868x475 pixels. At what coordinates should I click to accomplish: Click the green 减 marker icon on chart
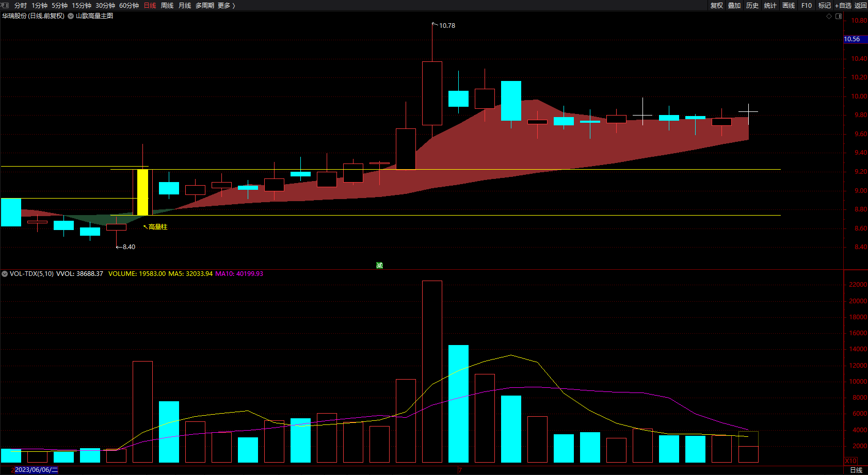point(379,265)
